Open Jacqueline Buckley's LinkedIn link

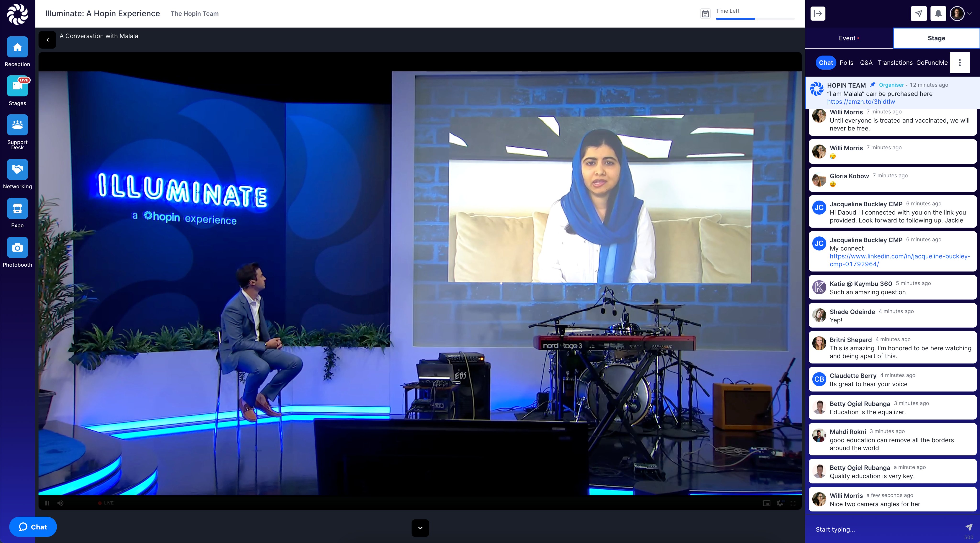(900, 260)
